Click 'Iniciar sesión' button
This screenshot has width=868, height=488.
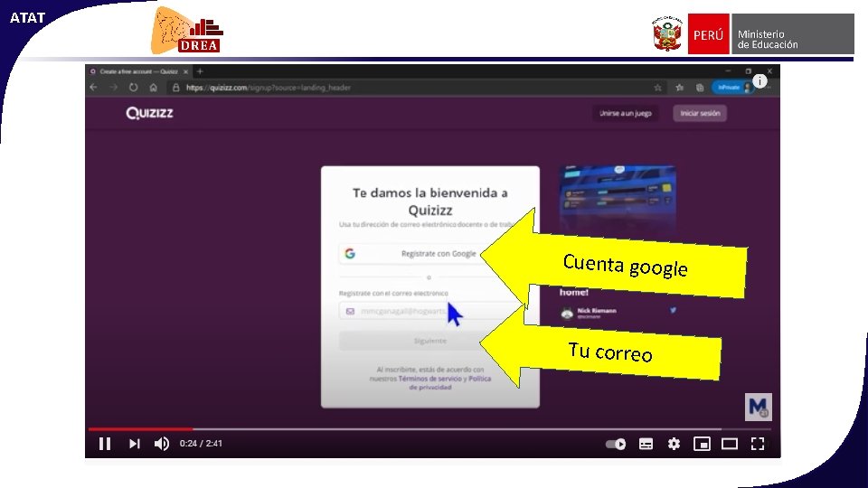(700, 114)
